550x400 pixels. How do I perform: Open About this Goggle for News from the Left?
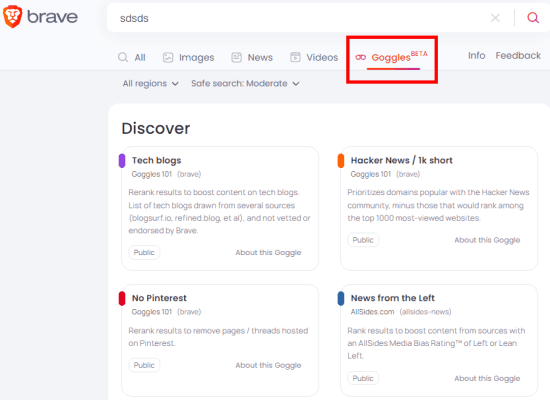(487, 379)
